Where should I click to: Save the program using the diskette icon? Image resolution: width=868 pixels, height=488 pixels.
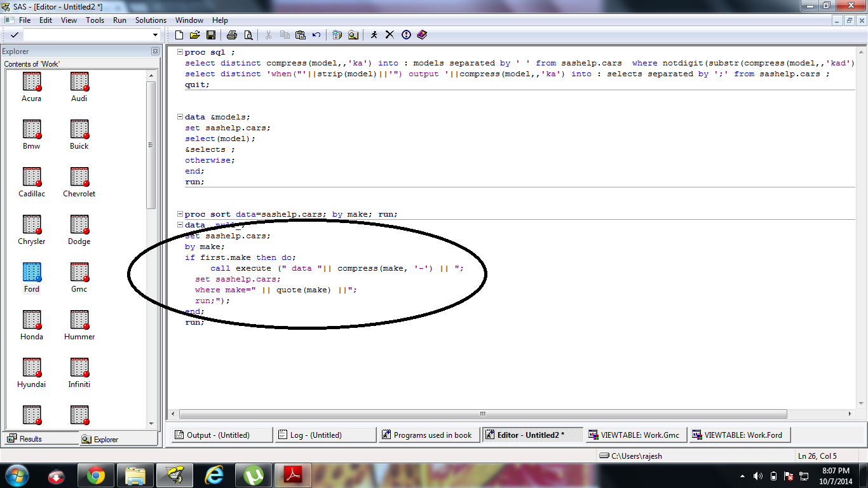(209, 35)
